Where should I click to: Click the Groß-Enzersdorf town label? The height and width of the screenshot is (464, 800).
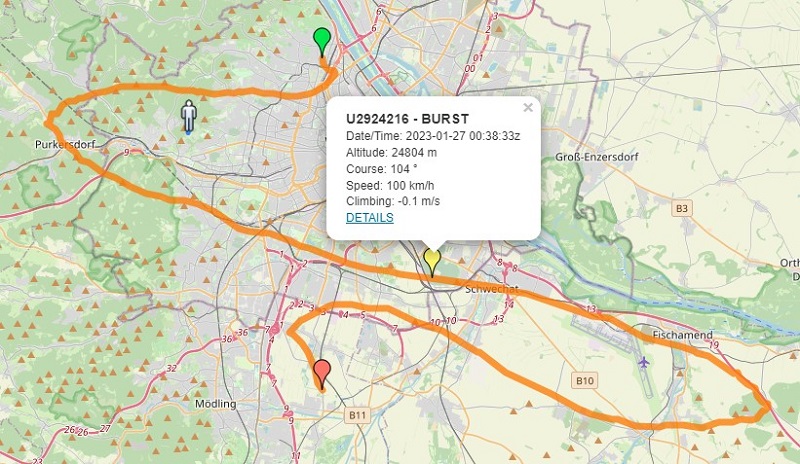(x=596, y=157)
